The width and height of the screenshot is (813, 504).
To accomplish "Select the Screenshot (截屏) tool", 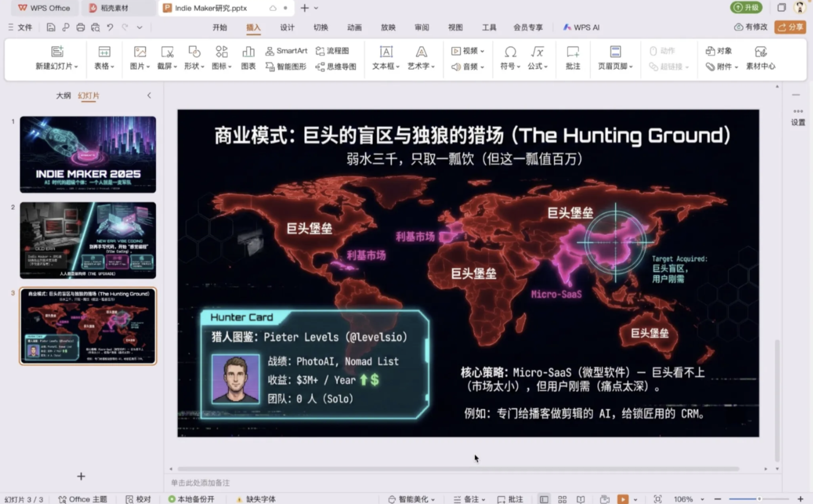I will (x=167, y=57).
